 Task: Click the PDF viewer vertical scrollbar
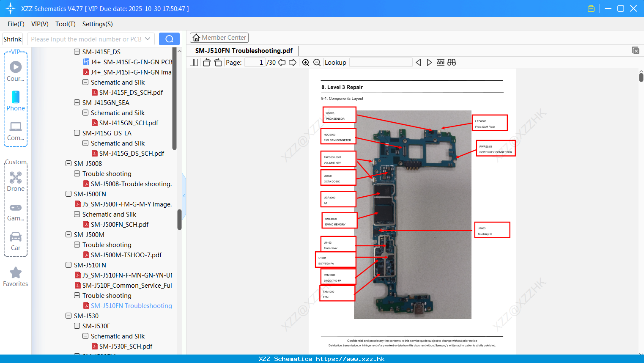(641, 77)
